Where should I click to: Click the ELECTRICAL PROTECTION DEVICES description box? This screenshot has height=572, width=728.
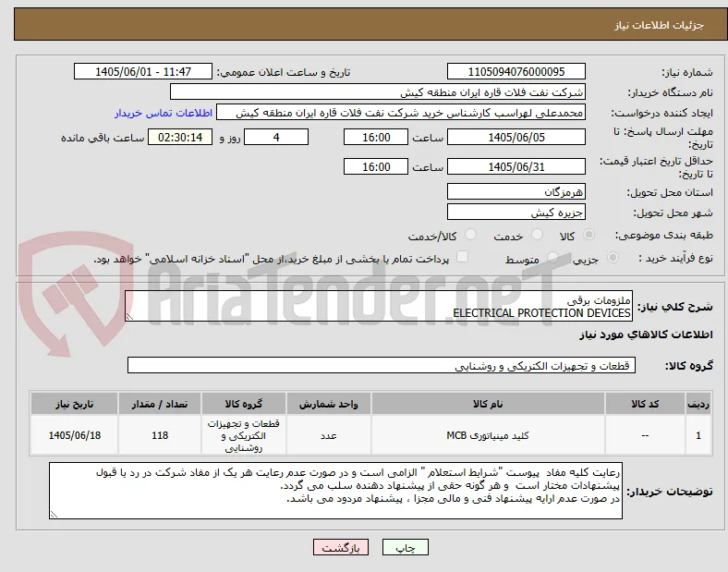pyautogui.click(x=379, y=306)
